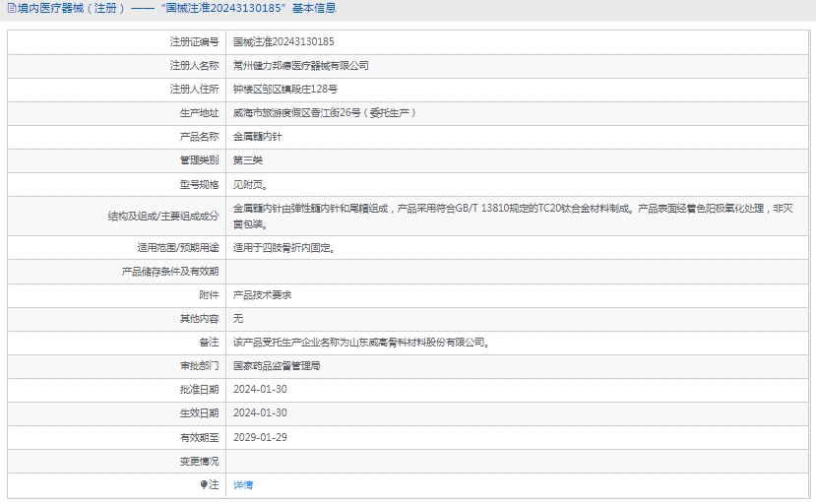
Task: Click the expiry date 2029-01-29
Action: 260,437
